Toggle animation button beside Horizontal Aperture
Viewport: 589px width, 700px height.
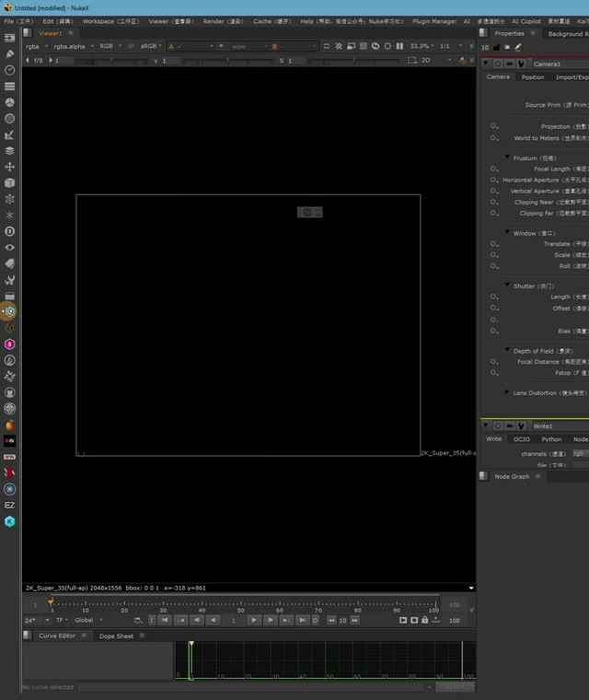coord(494,180)
